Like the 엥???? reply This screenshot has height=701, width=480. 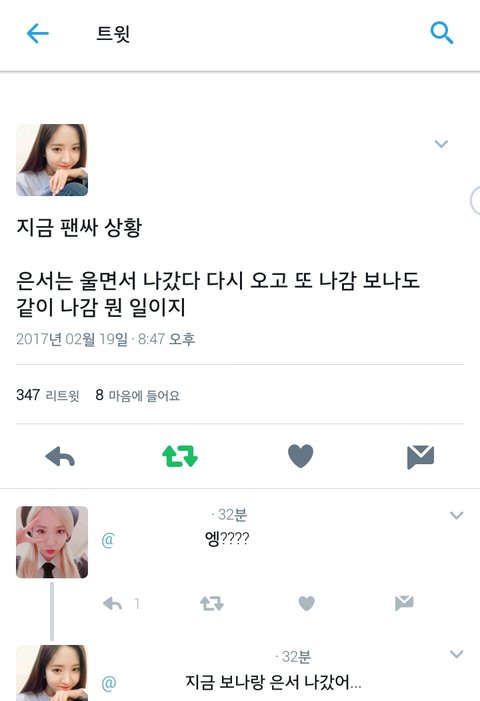(307, 604)
